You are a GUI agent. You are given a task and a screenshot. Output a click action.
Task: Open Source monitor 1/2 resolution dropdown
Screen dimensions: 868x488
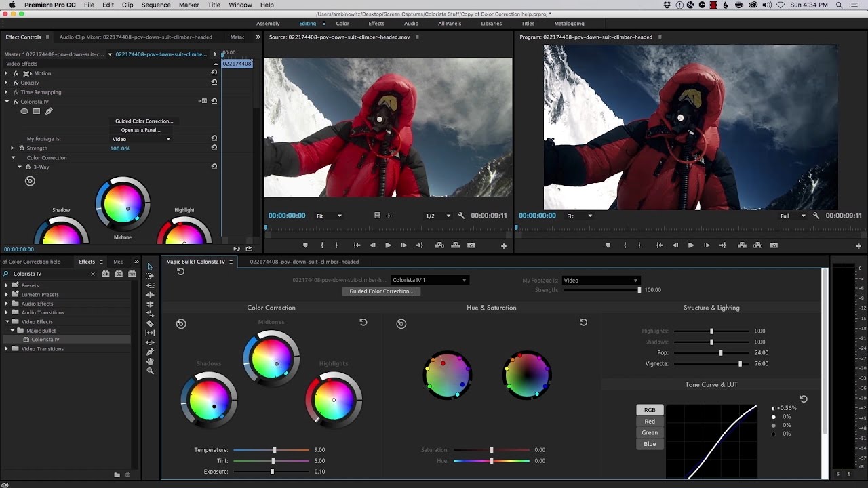point(437,216)
